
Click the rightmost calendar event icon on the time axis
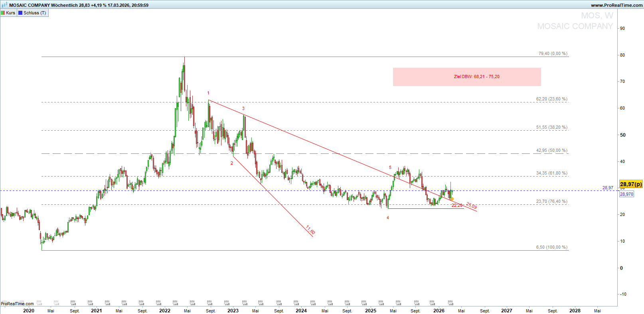(450, 303)
